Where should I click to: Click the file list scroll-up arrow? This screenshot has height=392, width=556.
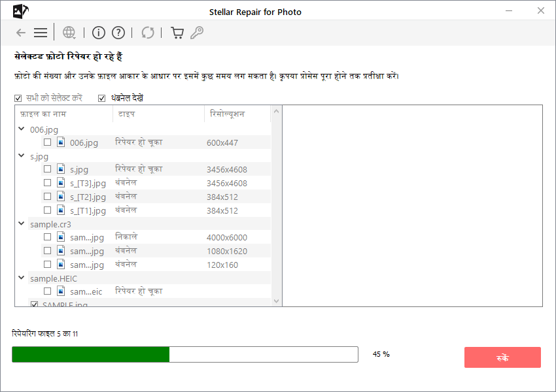point(276,111)
